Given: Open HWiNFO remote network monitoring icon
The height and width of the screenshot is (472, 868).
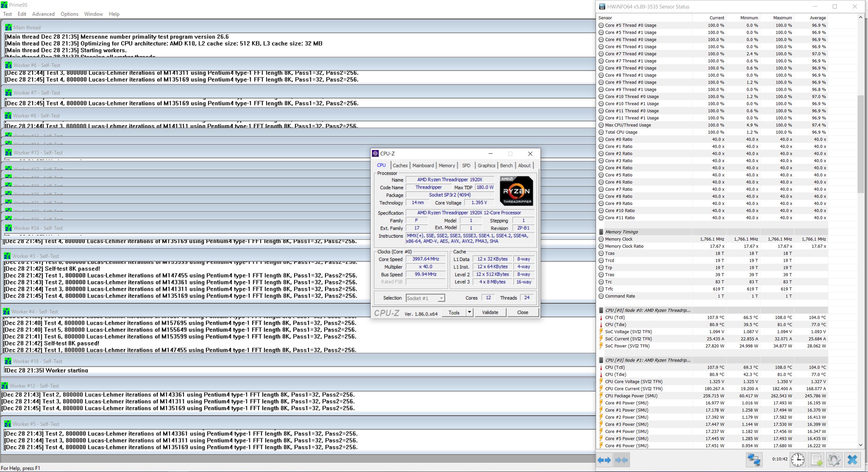Looking at the screenshot, I should click(x=754, y=460).
